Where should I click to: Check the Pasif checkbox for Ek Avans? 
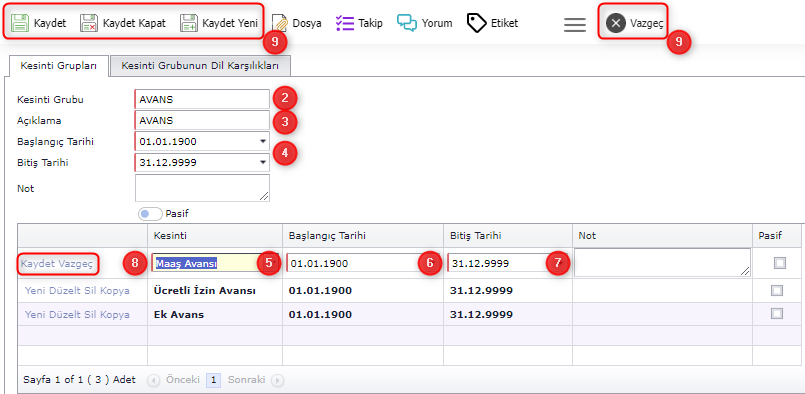tap(777, 313)
